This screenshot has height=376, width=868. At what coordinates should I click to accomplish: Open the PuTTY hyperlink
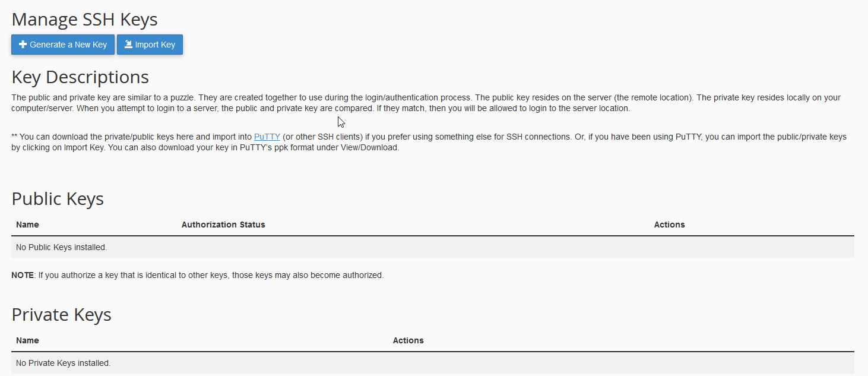pos(267,137)
